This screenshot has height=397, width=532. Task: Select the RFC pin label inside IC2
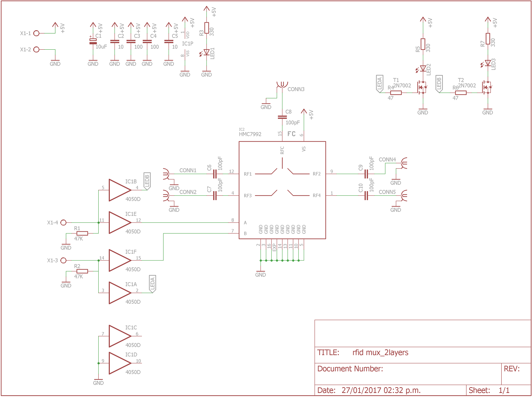pos(282,150)
